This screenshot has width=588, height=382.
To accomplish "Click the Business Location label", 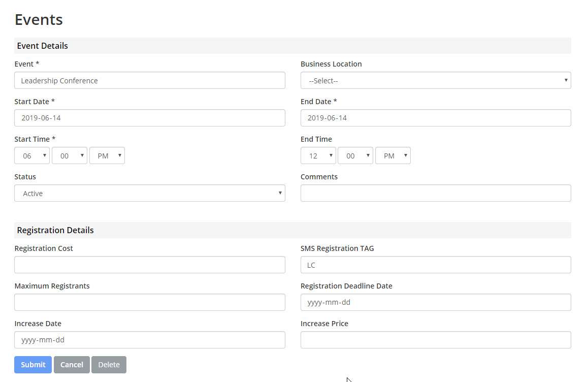I will coord(331,64).
